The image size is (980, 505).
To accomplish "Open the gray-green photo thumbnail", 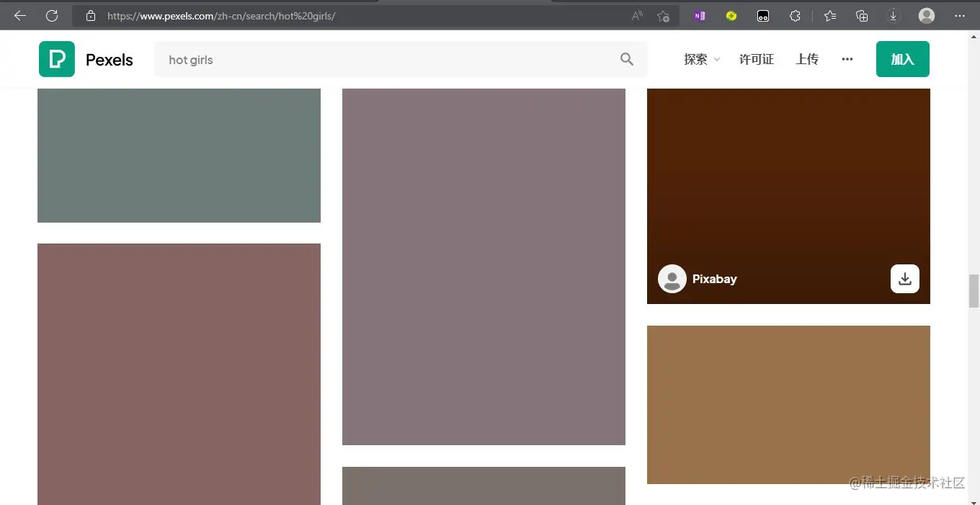I will click(x=179, y=156).
